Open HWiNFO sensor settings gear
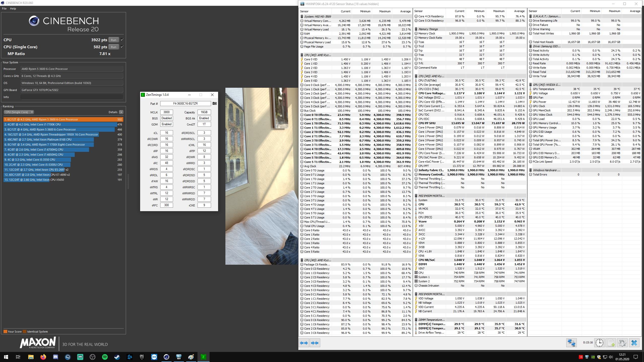 pos(622,343)
